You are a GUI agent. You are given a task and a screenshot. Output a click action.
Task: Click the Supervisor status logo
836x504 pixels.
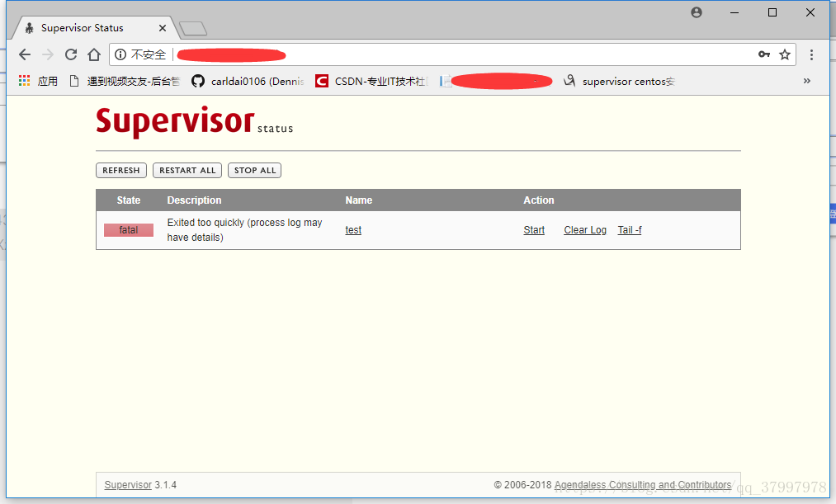[195, 121]
